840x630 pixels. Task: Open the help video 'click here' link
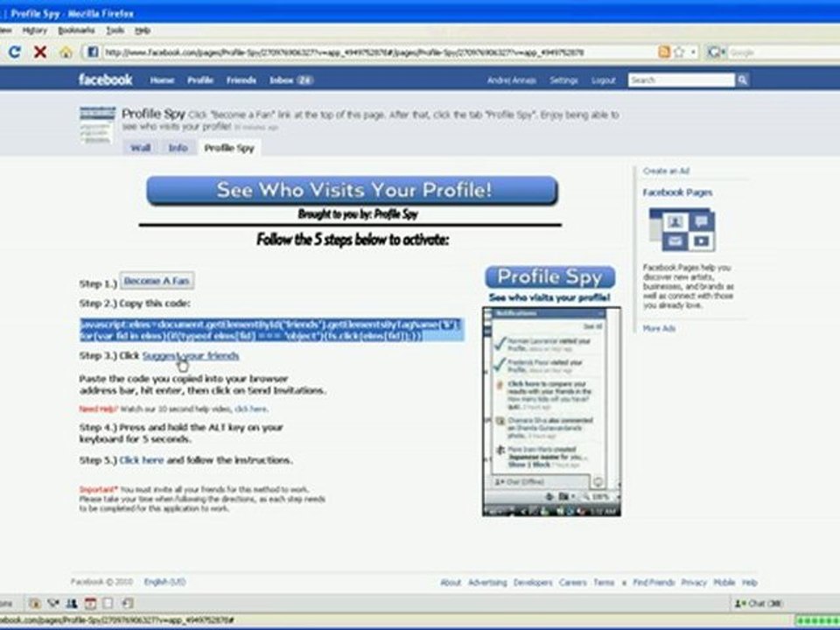[250, 409]
